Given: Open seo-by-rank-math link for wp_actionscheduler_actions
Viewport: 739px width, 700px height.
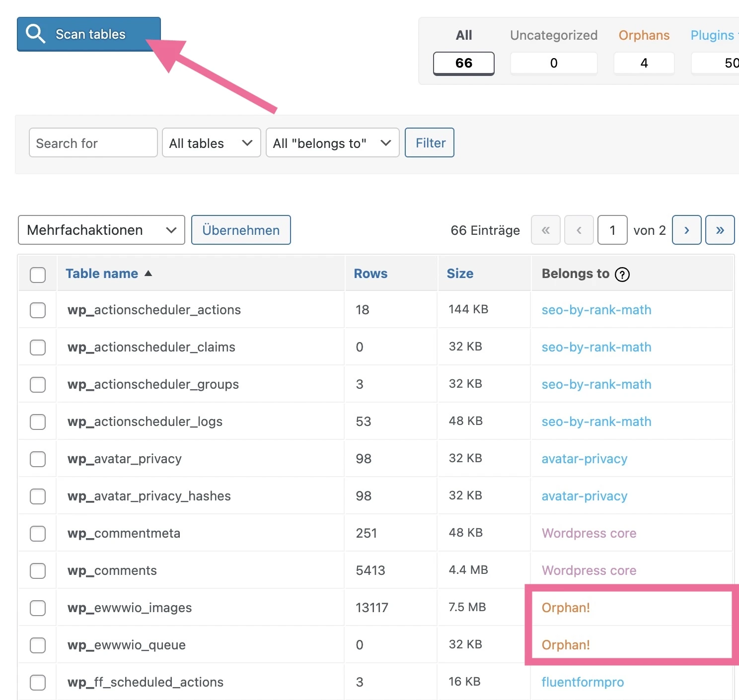Looking at the screenshot, I should (x=596, y=310).
